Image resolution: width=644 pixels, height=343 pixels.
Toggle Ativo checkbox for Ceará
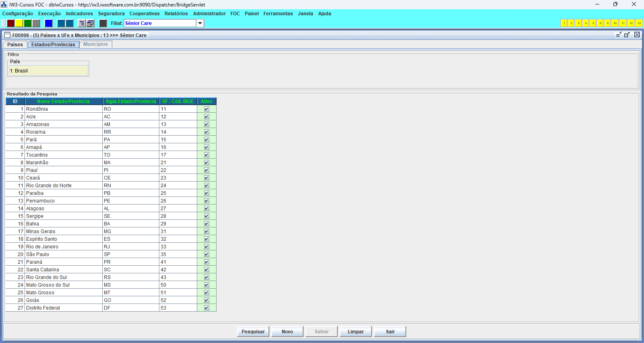click(206, 178)
